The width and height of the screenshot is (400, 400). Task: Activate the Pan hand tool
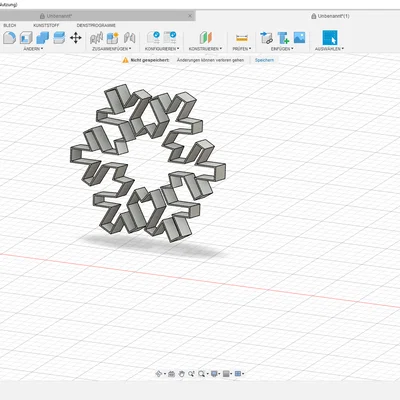[x=181, y=374]
